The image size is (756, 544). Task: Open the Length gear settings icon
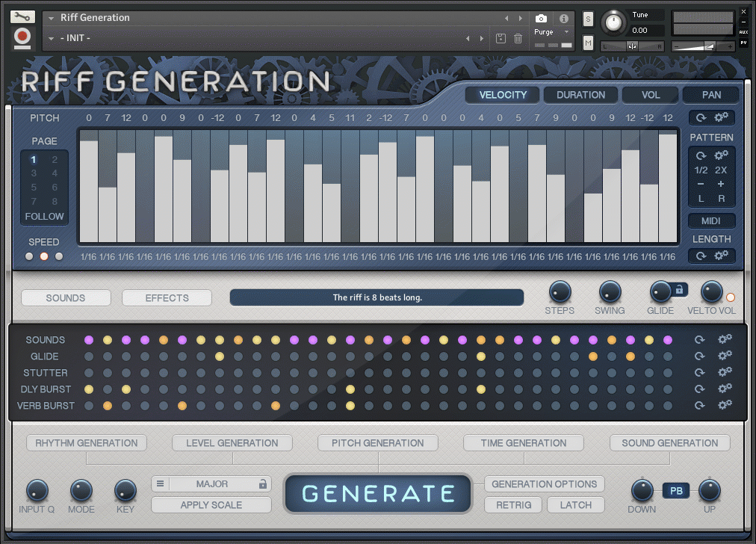[722, 256]
